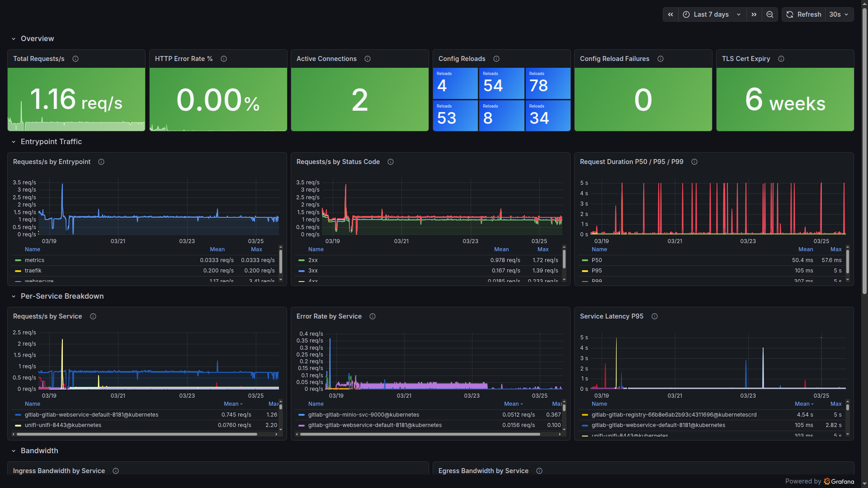The width and height of the screenshot is (868, 488).
Task: Toggle the traefik series in entrypoint legend
Action: (33, 271)
